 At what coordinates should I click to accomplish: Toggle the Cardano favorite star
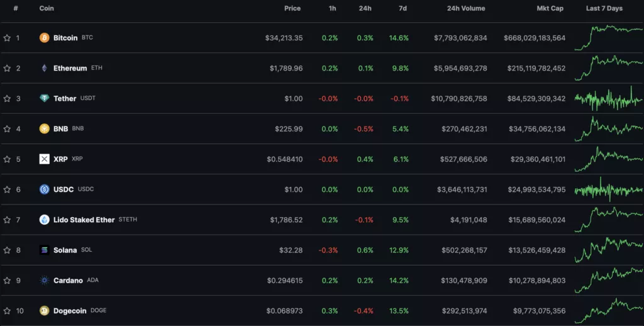7,280
